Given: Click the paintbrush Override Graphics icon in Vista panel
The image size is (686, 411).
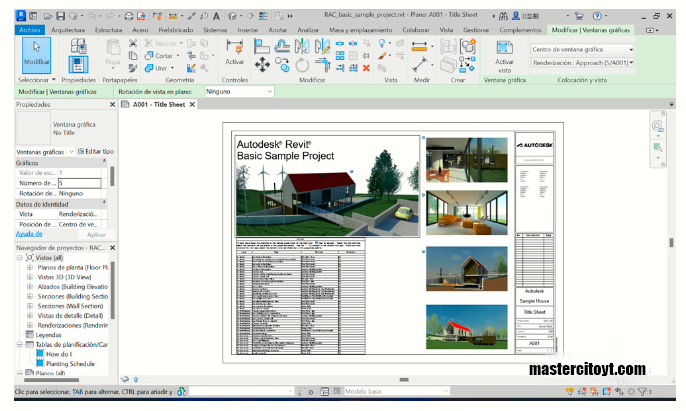Looking at the screenshot, I should coord(382,56).
